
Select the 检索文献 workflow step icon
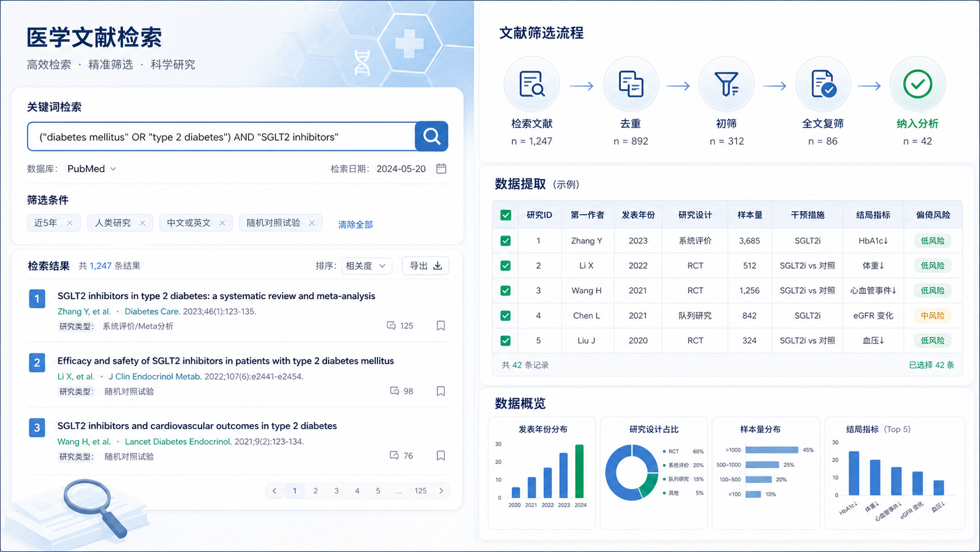point(532,84)
